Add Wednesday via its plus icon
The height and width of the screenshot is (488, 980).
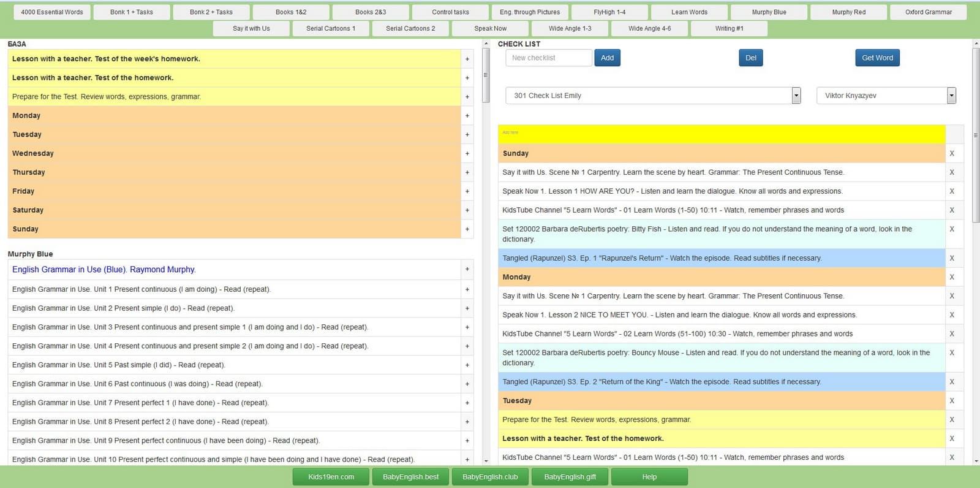[x=467, y=153]
